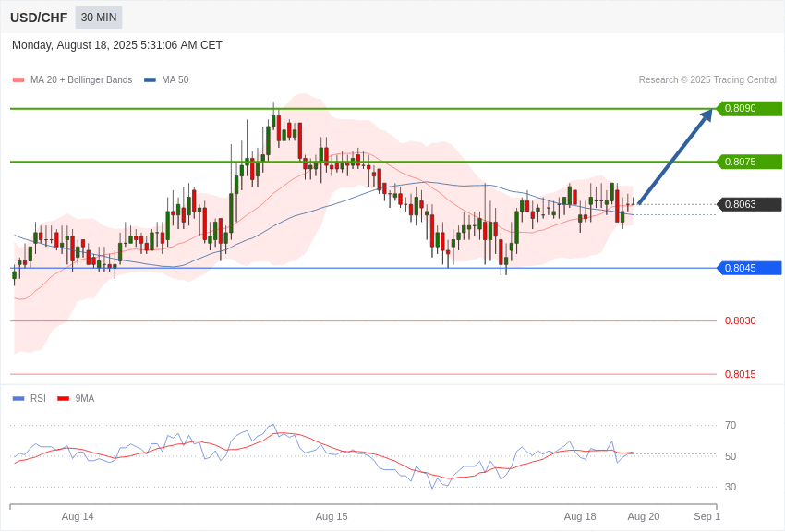Click the chart timestamp Monday, August 18, 2025
Image resolution: width=785 pixels, height=532 pixels.
click(x=116, y=45)
